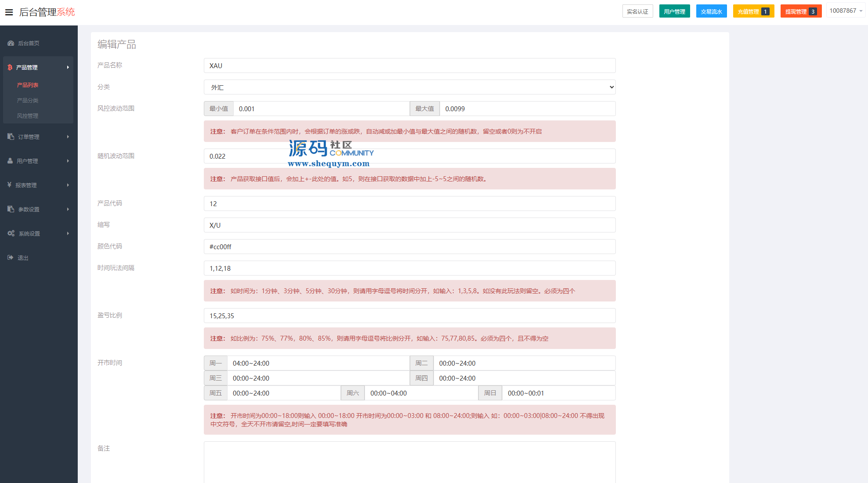This screenshot has width=868, height=483.
Task: Select 产品列表 submenu item
Action: [x=28, y=85]
